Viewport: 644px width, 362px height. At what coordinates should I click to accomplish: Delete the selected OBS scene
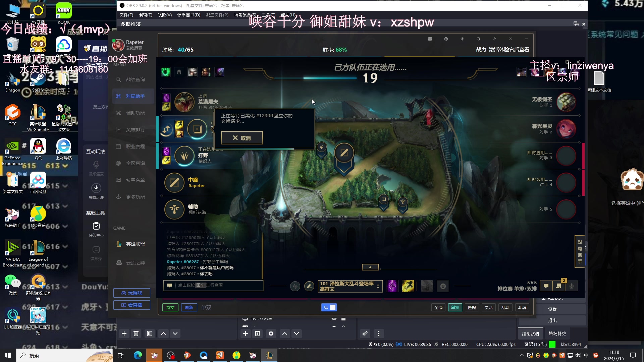[x=136, y=334]
